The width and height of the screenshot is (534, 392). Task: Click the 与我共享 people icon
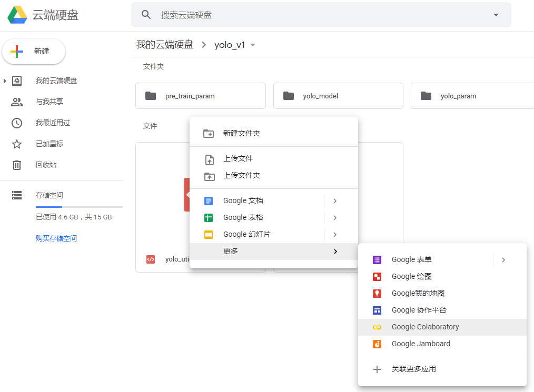(x=17, y=102)
